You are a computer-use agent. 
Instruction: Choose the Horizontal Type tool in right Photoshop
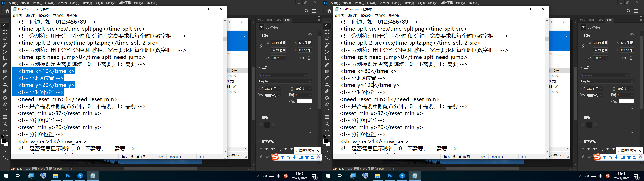click(x=327, y=111)
